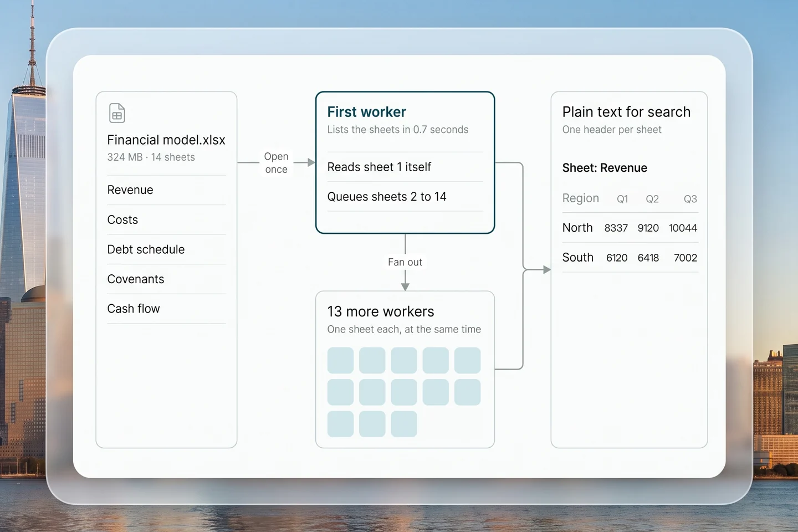
Task: Choose the Debt schedule sheet row
Action: [x=166, y=249]
